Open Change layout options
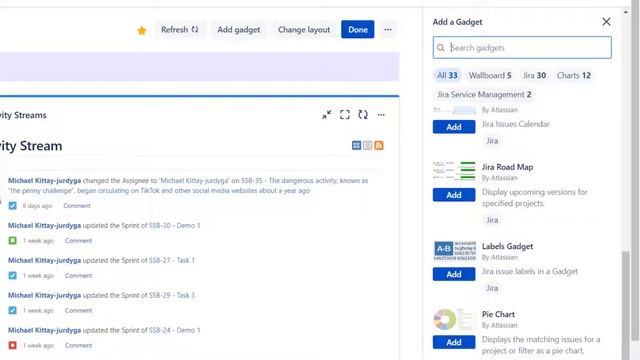Image resolution: width=640 pixels, height=360 pixels. pos(304,30)
